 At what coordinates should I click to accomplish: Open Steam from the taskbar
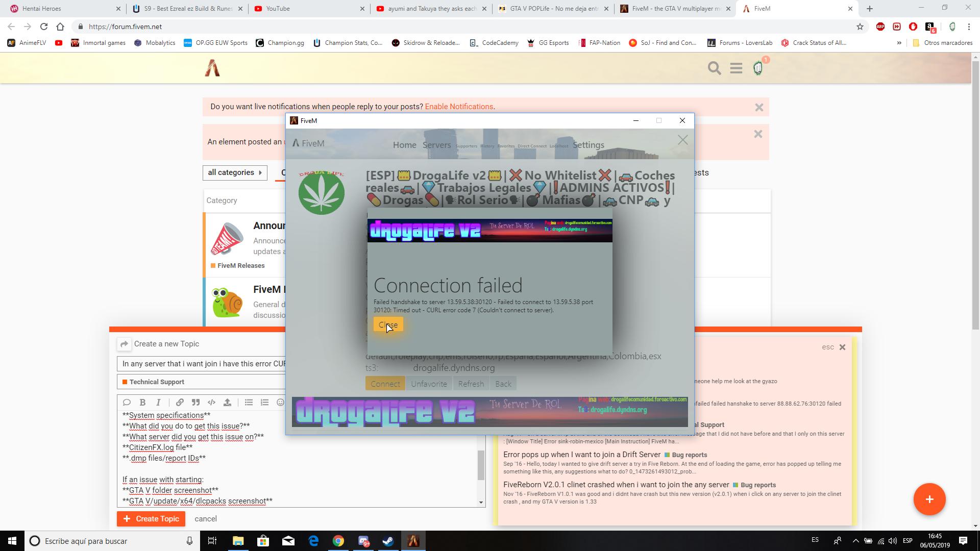click(388, 541)
